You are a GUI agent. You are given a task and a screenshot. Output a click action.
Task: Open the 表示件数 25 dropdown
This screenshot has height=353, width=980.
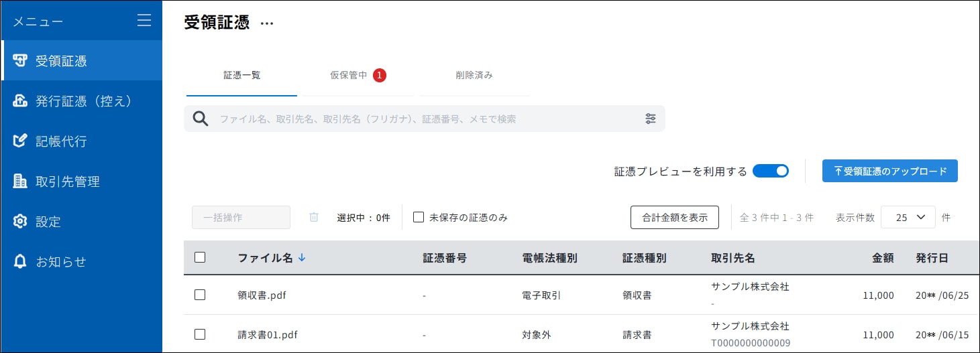tap(908, 217)
